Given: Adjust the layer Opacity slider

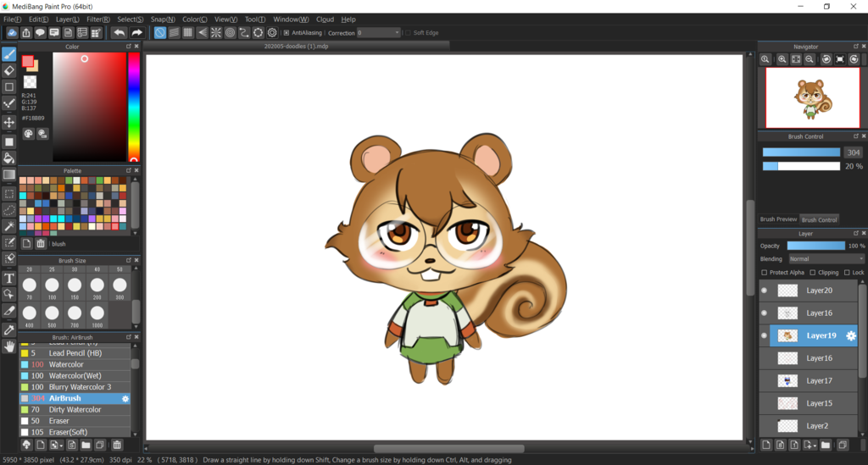Looking at the screenshot, I should pos(816,246).
